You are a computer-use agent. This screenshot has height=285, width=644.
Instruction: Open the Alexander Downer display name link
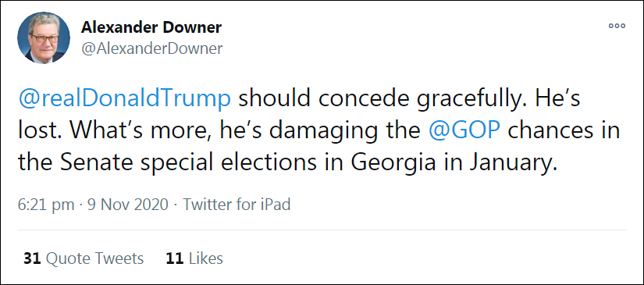click(151, 28)
